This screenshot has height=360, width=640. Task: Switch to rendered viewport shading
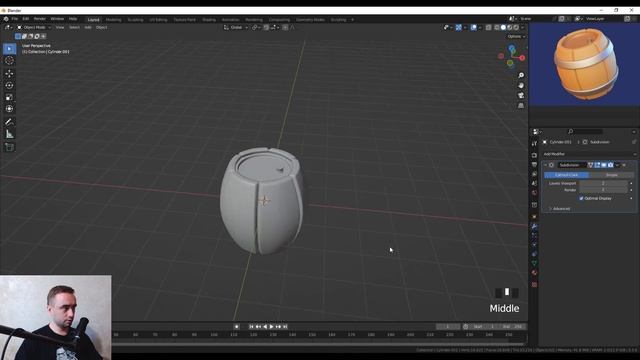click(516, 27)
